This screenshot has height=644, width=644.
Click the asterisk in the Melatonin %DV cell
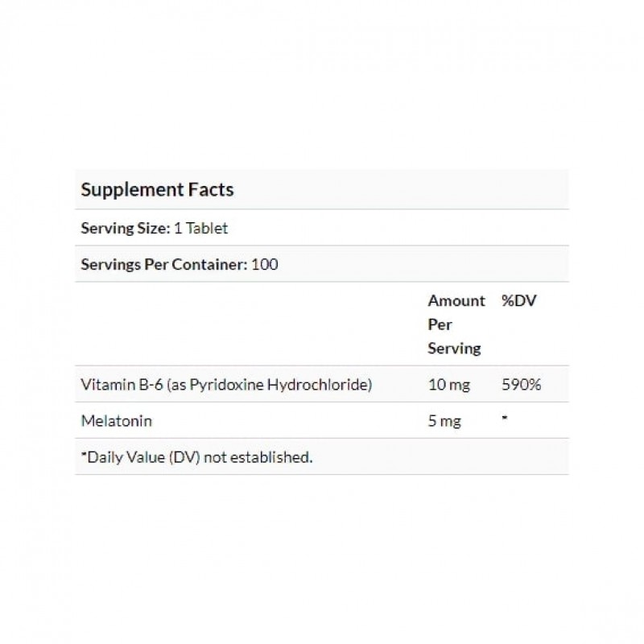click(x=504, y=419)
